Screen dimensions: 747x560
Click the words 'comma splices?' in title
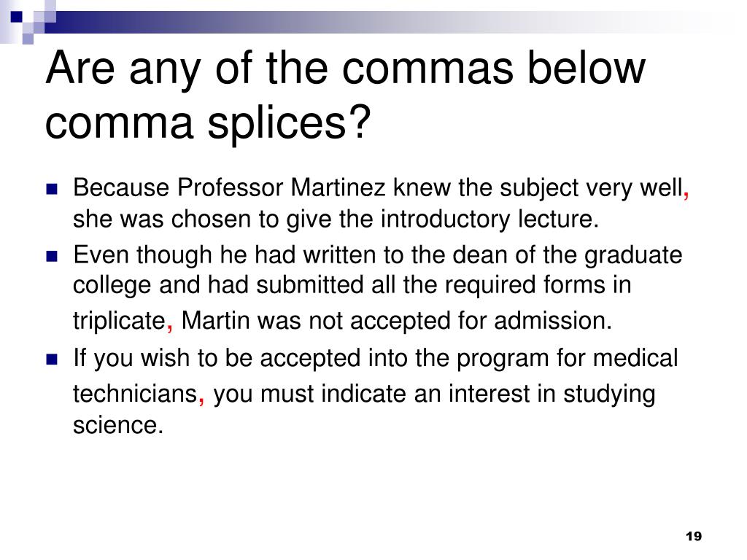(208, 124)
